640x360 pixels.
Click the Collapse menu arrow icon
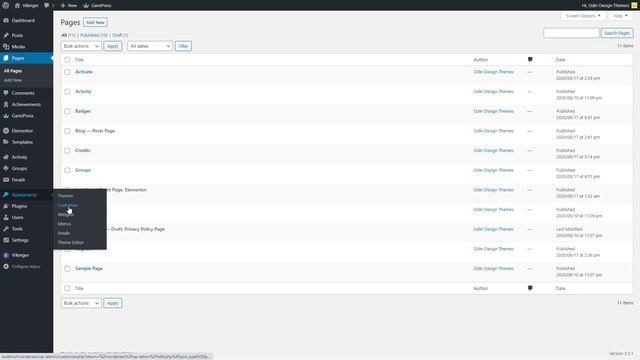coord(6,267)
